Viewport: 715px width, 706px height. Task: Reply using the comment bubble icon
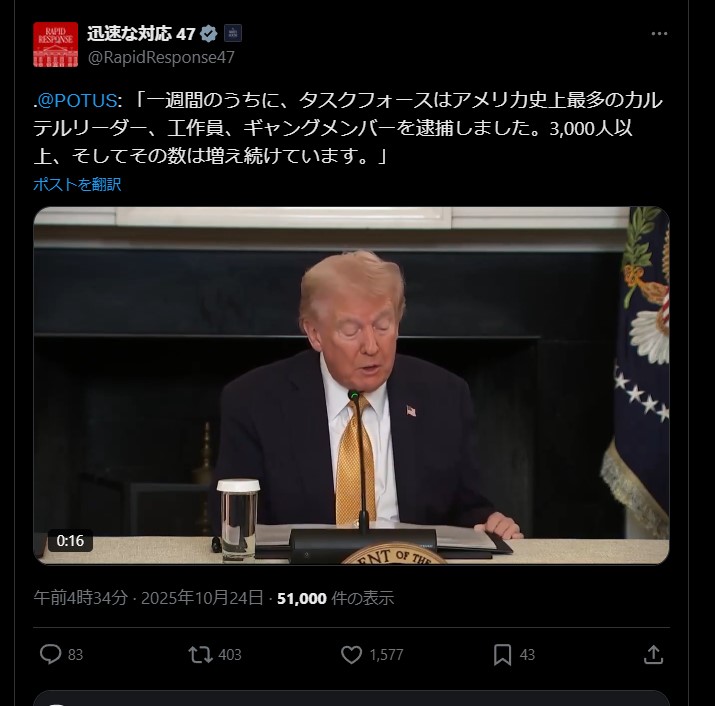point(50,654)
